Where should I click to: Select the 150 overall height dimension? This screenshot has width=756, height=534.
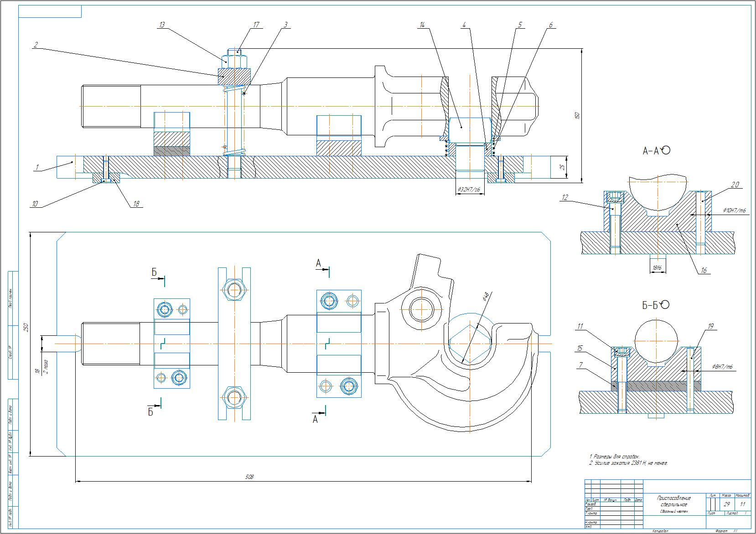click(577, 115)
